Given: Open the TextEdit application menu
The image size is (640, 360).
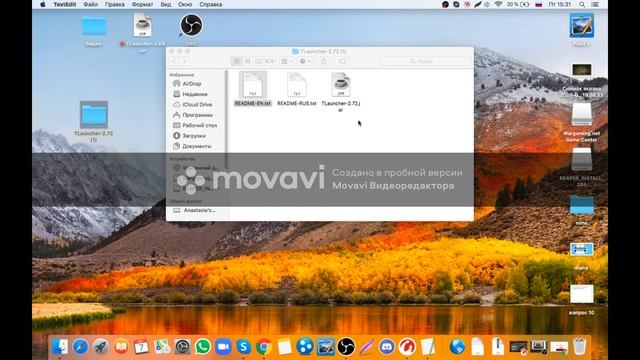Looking at the screenshot, I should (64, 4).
